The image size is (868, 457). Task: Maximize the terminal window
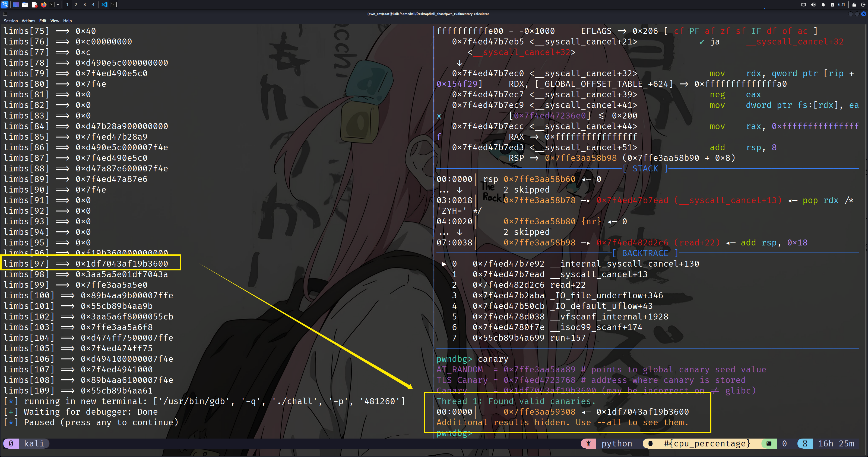pyautogui.click(x=857, y=14)
